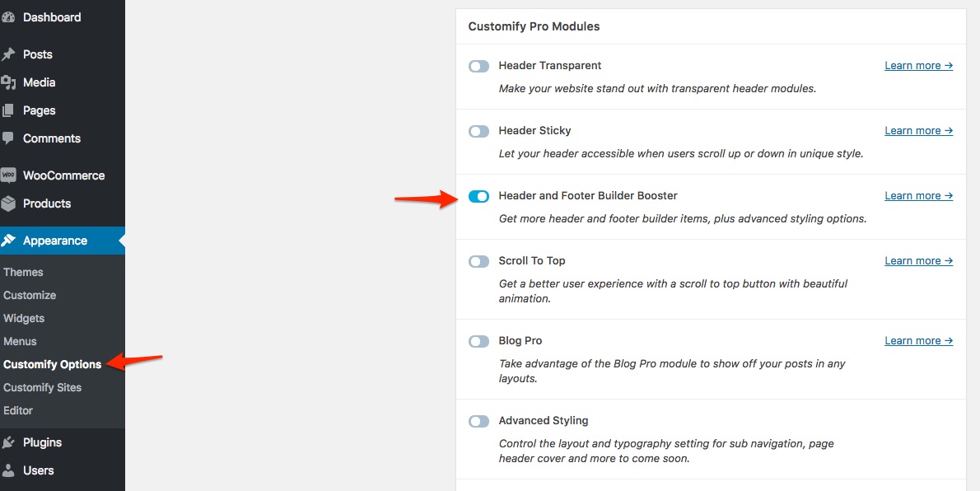Select the WooCommerce icon

pos(13,175)
